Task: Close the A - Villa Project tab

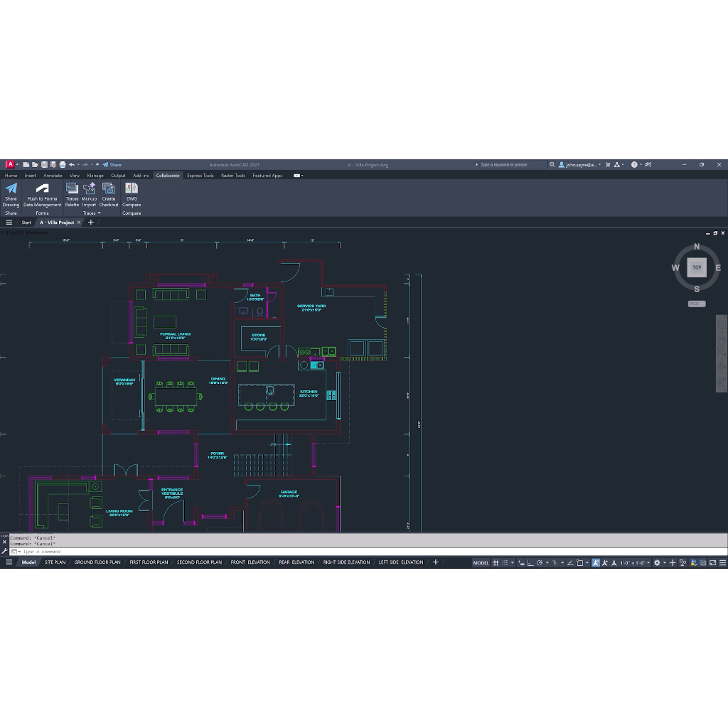Action: tap(79, 223)
